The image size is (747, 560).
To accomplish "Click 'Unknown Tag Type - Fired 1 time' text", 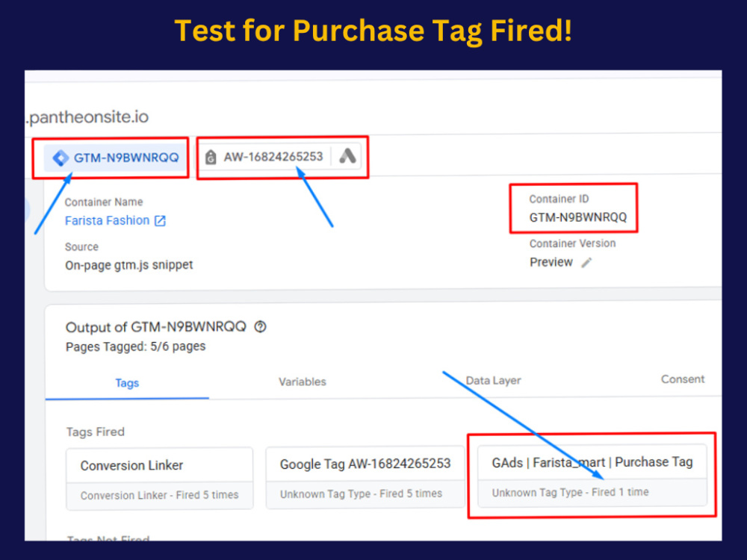I will (x=570, y=492).
